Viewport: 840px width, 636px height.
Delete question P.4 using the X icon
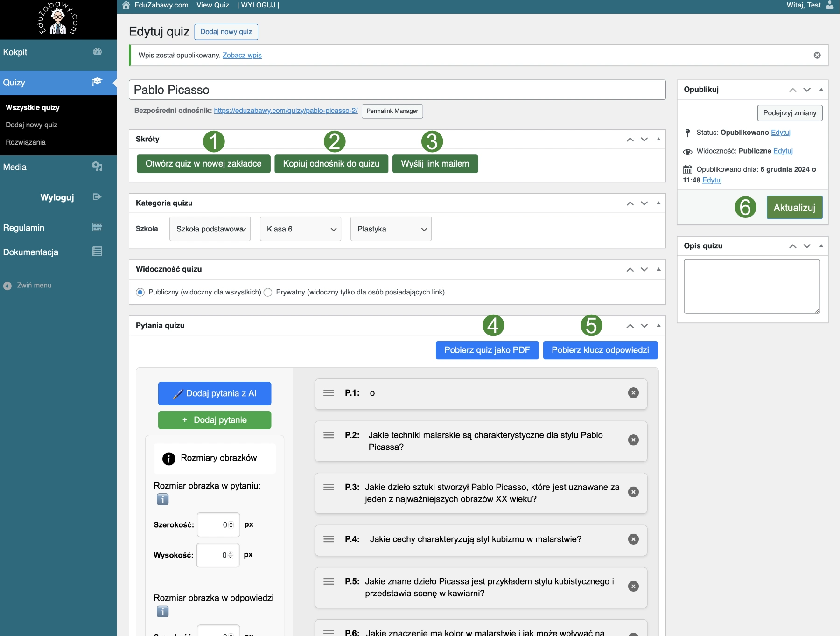click(633, 539)
